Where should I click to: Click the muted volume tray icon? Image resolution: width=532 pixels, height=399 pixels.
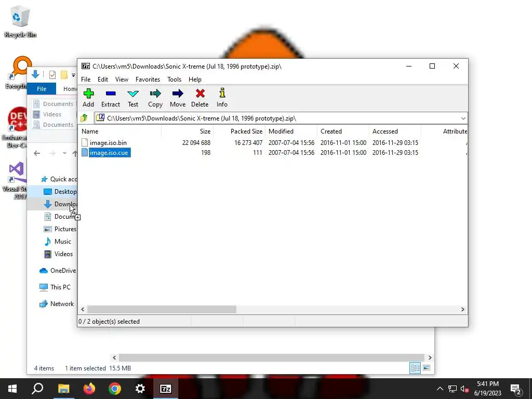click(x=464, y=389)
